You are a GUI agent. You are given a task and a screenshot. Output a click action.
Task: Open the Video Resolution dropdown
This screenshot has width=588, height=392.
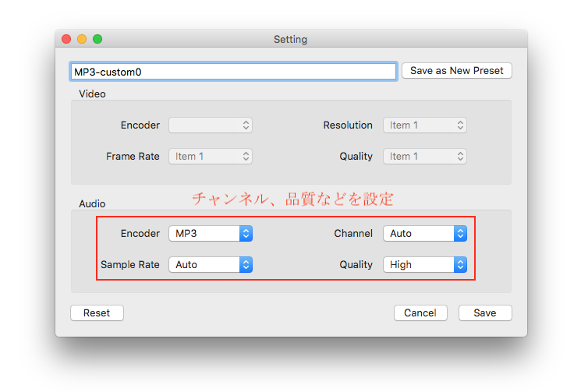425,125
